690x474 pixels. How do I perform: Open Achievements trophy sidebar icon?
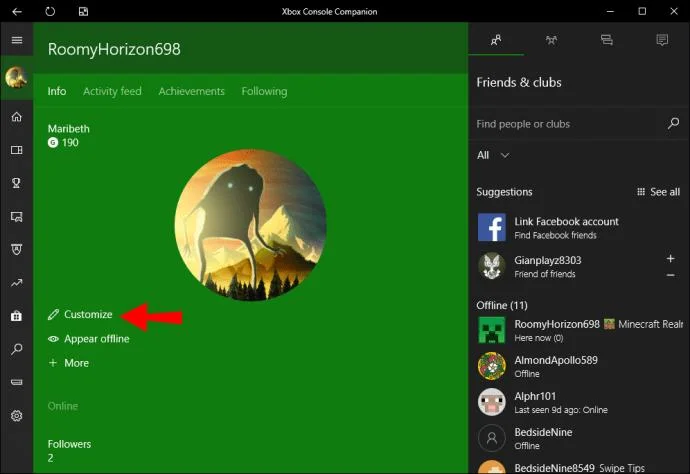[x=17, y=183]
